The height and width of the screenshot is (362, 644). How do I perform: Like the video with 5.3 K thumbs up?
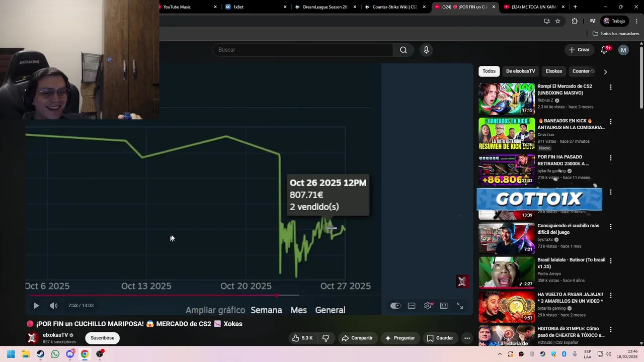pyautogui.click(x=302, y=338)
